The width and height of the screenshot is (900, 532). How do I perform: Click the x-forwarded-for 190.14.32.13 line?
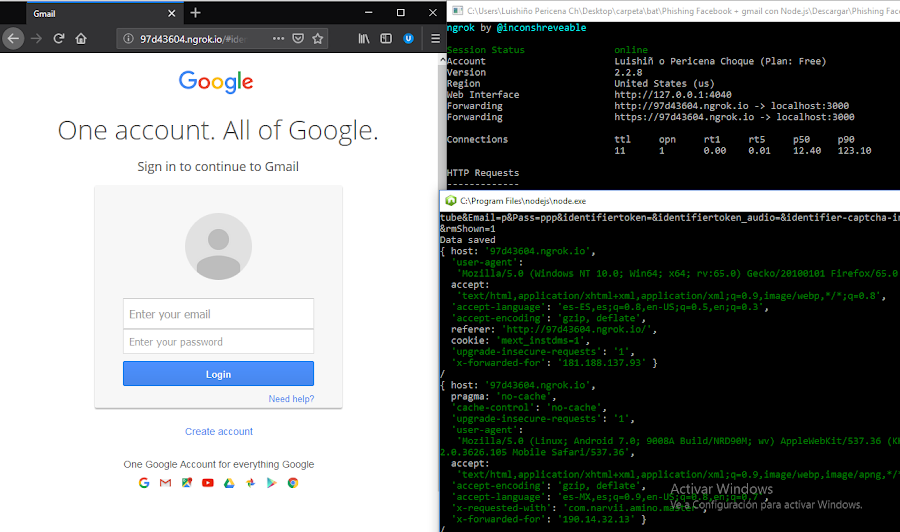coord(549,519)
